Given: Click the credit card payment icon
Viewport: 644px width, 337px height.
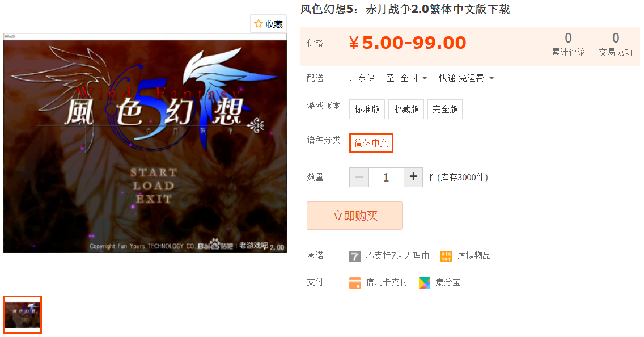Looking at the screenshot, I should pyautogui.click(x=355, y=283).
